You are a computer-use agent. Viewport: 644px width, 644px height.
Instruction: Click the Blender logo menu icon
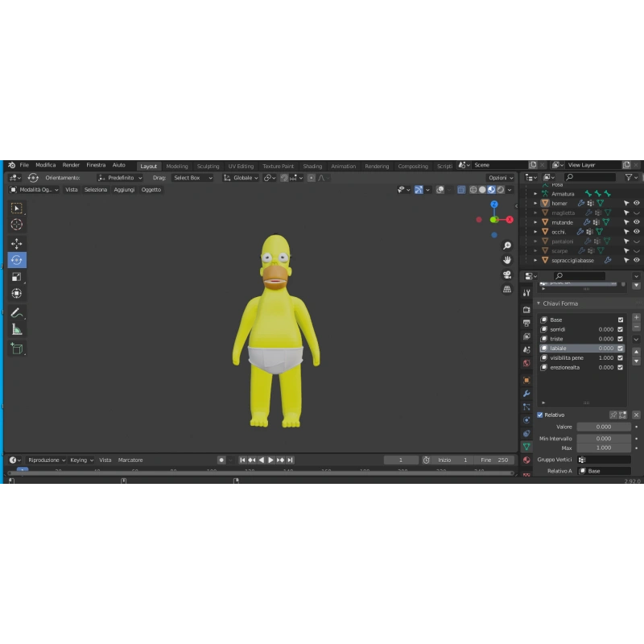coord(12,165)
